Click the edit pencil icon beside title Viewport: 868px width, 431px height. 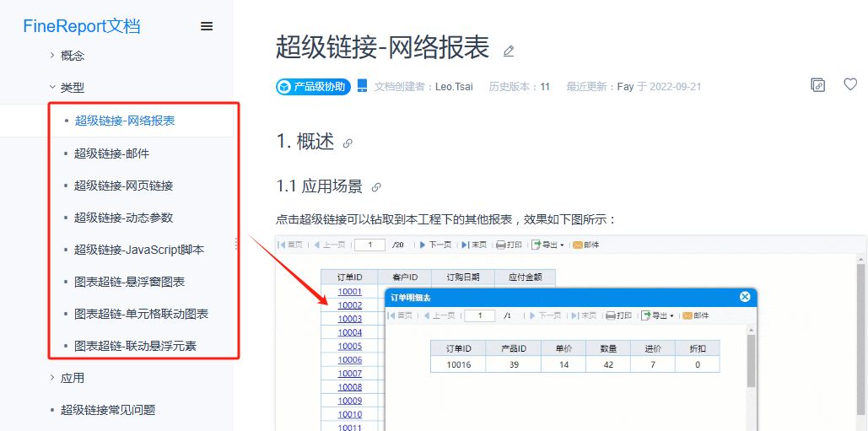pos(509,51)
